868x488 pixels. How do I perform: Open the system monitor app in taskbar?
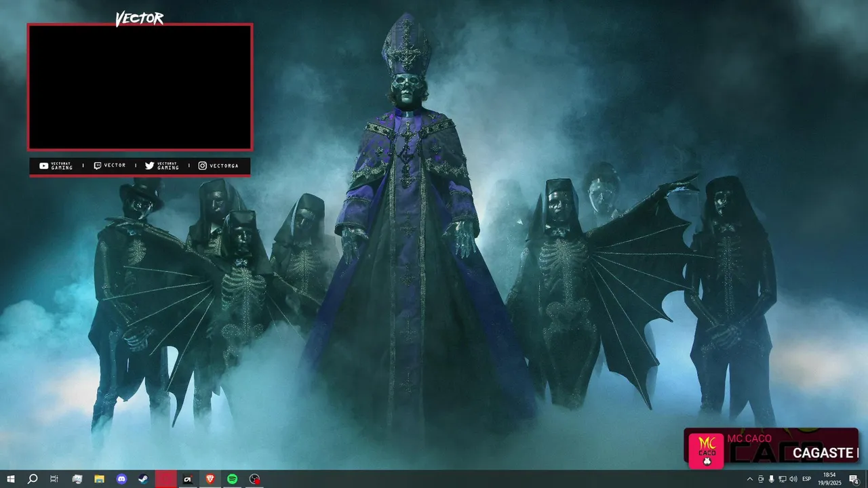77,479
